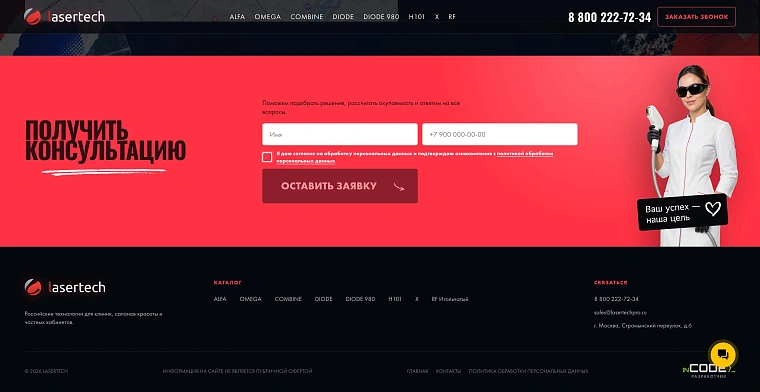Click the Moscow address in the footer
Viewport: 760px width, 392px height.
(x=643, y=326)
